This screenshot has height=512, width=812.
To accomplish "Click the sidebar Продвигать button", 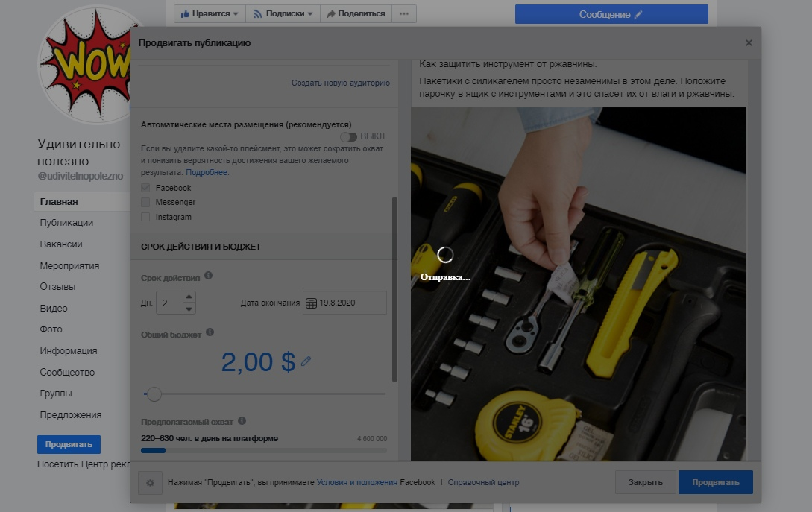I will coord(69,444).
